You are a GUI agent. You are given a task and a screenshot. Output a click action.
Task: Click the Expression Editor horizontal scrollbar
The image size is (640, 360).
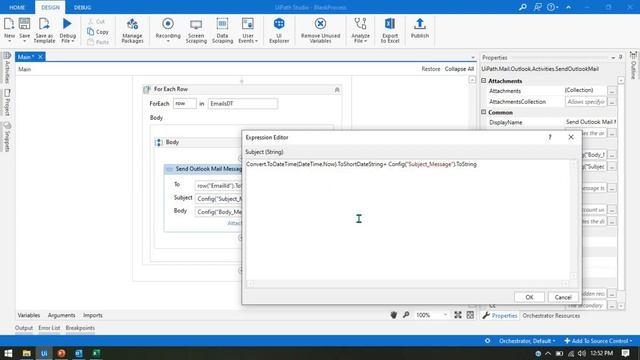click(407, 284)
